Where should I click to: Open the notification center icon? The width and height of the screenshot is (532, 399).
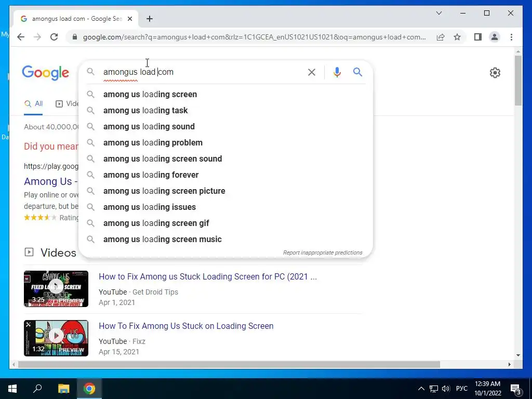[x=515, y=389]
